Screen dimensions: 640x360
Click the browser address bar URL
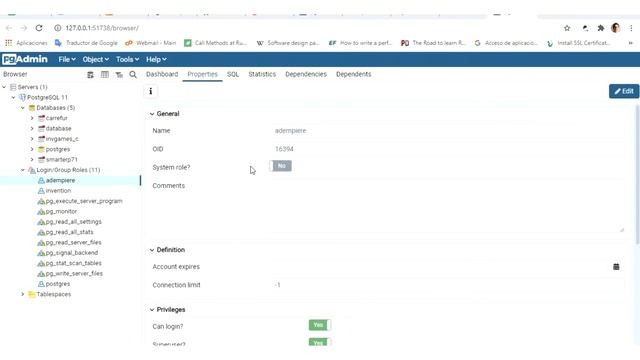(102, 28)
